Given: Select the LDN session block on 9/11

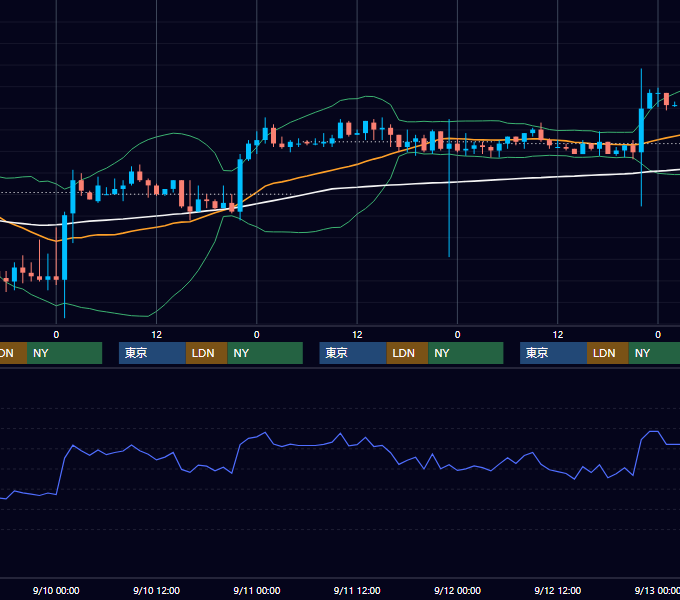Looking at the screenshot, I should point(407,353).
